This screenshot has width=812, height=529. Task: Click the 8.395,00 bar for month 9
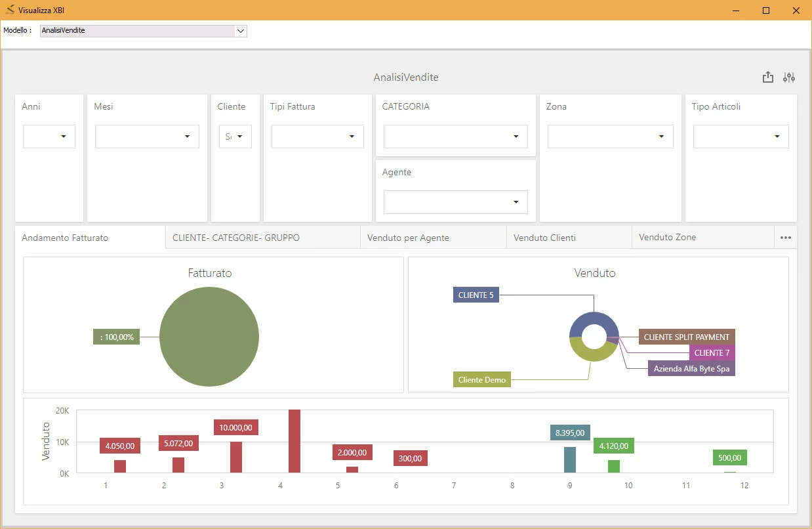[x=570, y=459]
